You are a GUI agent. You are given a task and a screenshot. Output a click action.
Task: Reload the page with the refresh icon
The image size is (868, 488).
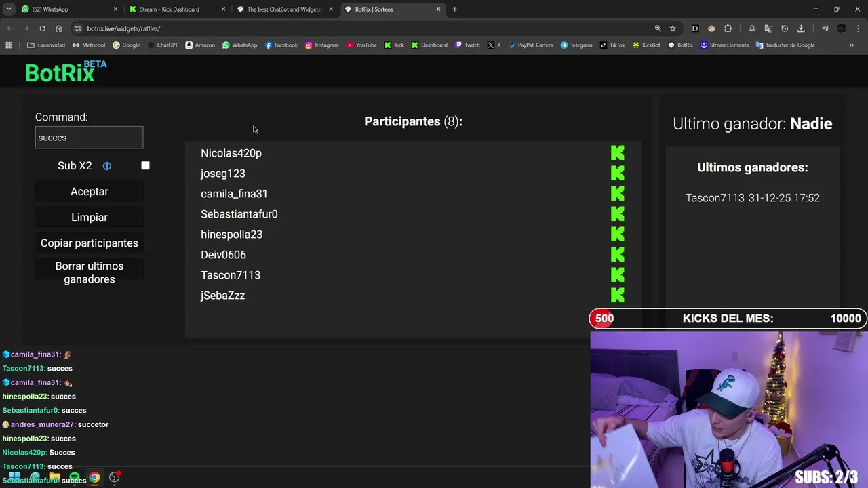(42, 28)
